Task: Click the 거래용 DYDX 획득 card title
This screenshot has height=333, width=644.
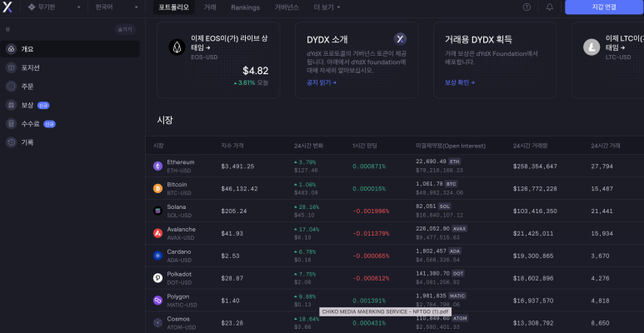Action: pyautogui.click(x=478, y=39)
